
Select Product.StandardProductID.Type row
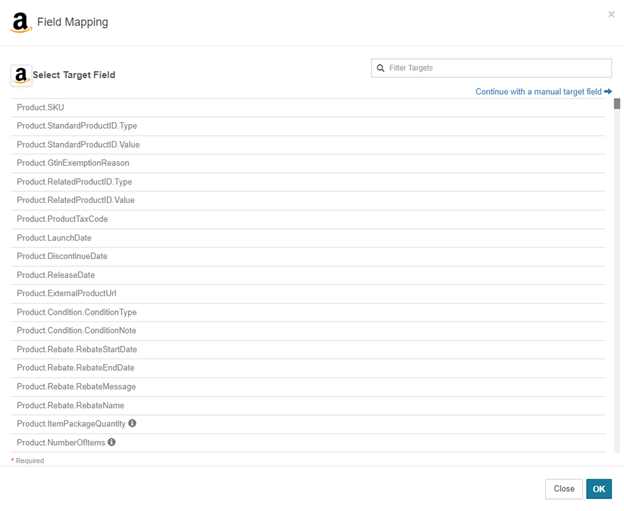tap(308, 126)
